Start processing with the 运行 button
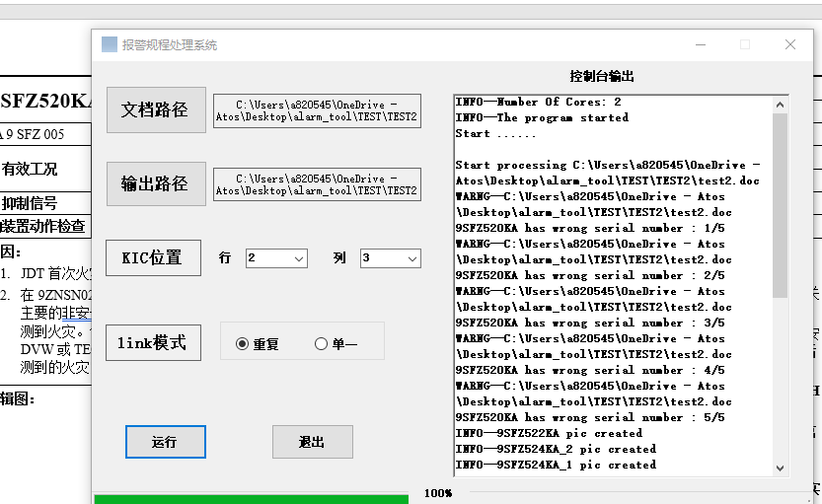Viewport: 822px width, 504px height. tap(165, 442)
